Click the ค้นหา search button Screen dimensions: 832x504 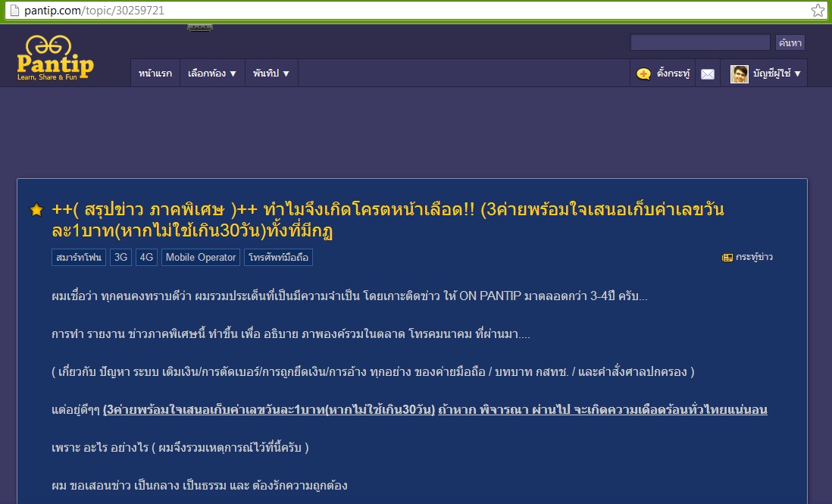790,42
